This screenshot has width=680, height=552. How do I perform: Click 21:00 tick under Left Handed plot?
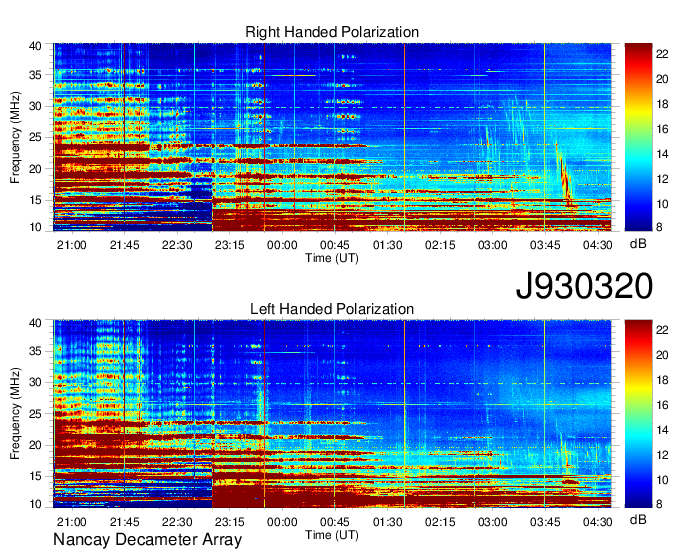[x=72, y=522]
